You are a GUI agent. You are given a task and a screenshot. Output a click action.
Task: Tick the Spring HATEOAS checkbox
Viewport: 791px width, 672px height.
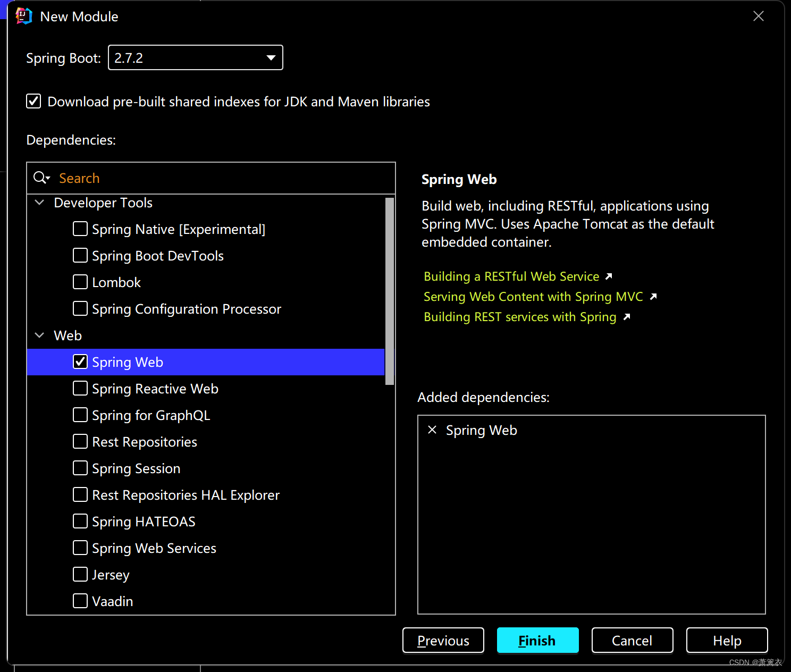coord(80,521)
